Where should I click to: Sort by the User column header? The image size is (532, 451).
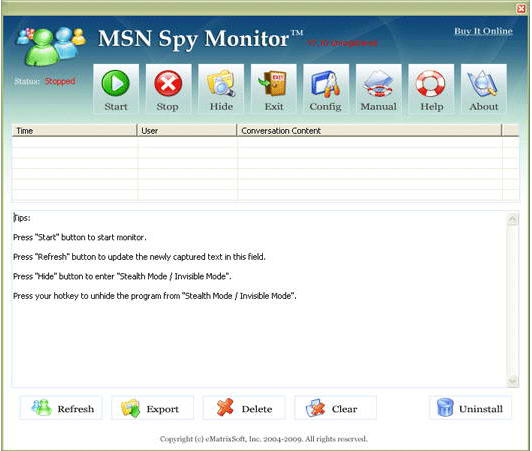click(187, 130)
